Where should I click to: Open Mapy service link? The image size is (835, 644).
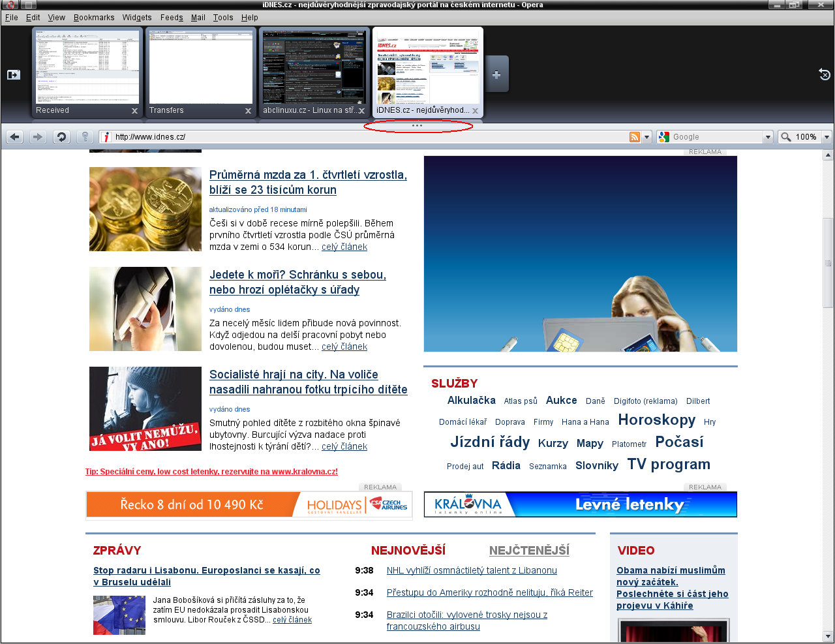coord(590,444)
